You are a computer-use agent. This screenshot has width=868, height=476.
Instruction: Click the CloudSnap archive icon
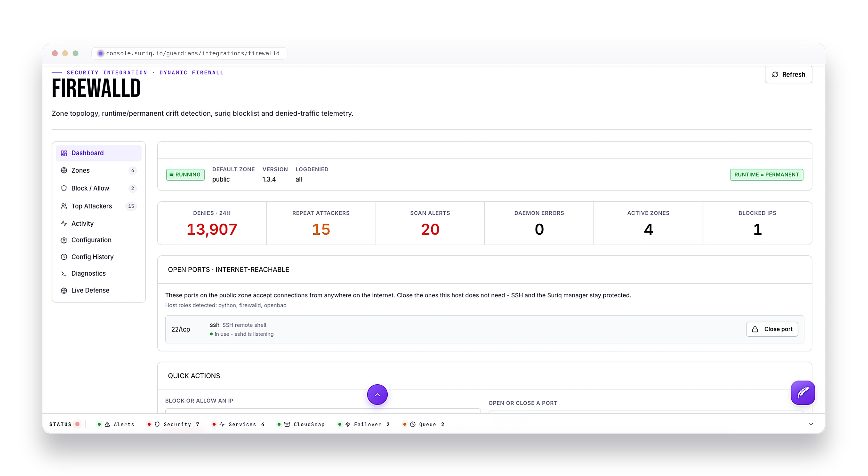tap(287, 424)
